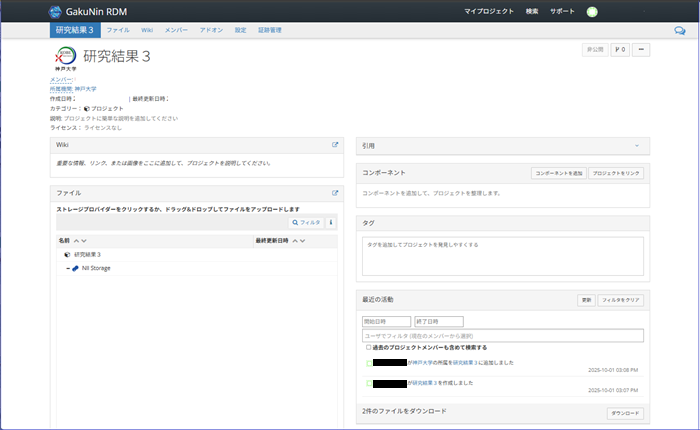Open the user profile avatar in navbar
Viewport: 700px width, 430px height.
pyautogui.click(x=591, y=11)
